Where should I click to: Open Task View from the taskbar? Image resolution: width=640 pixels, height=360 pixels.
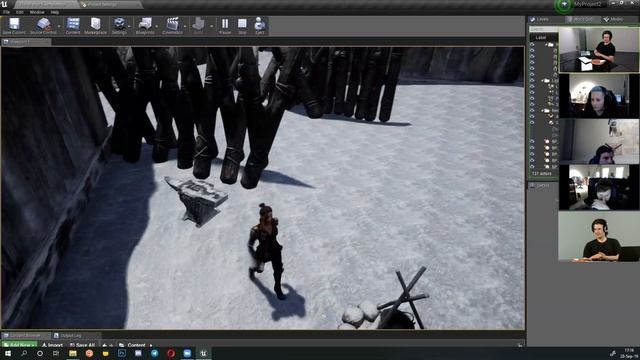click(56, 353)
